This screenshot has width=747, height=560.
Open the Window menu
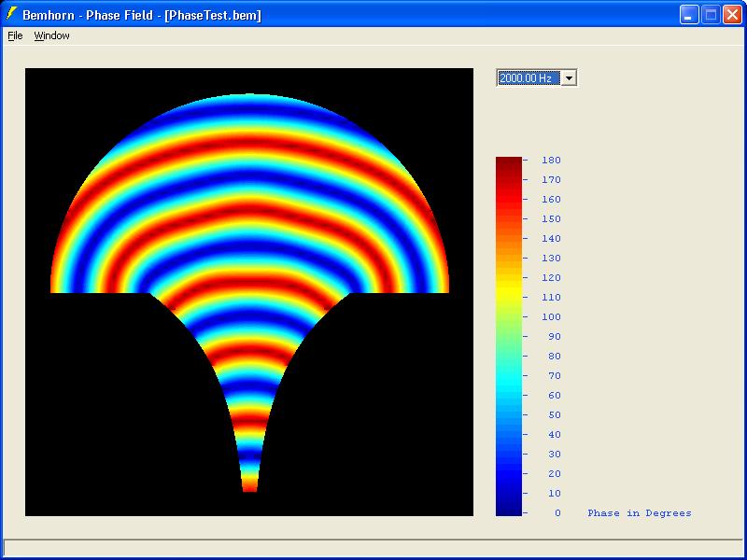[51, 35]
